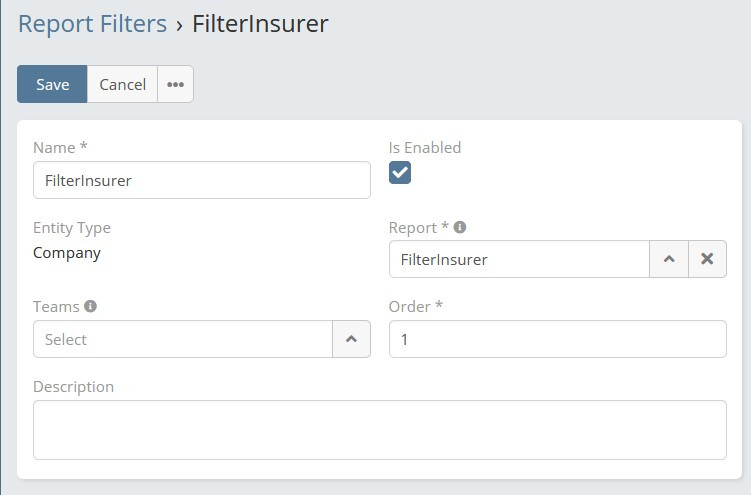Go to Report Filters breadcrumb
The width and height of the screenshot is (751, 495).
click(92, 24)
